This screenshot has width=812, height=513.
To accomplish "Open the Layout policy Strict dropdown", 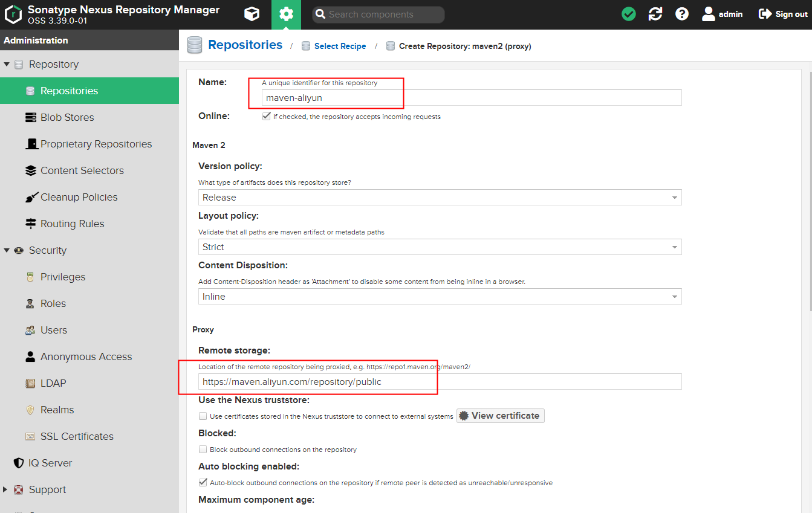I will 440,247.
